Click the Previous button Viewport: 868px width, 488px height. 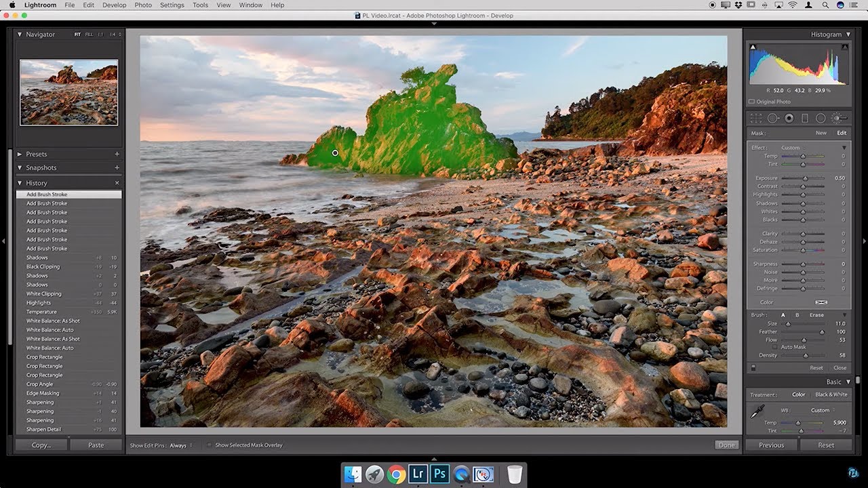[771, 445]
